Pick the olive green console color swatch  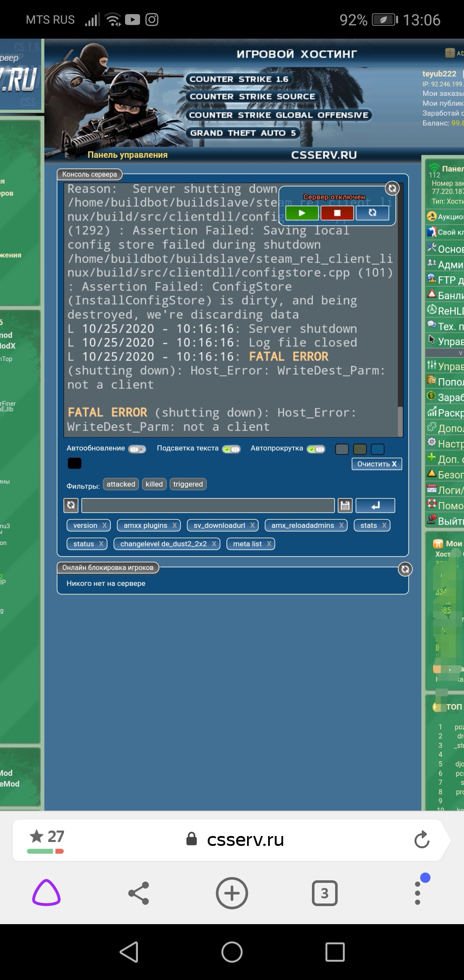[360, 449]
